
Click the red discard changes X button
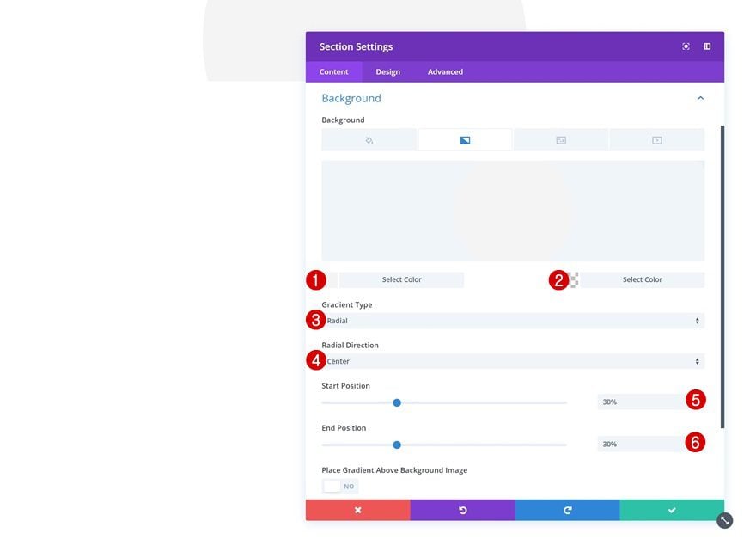coord(357,510)
